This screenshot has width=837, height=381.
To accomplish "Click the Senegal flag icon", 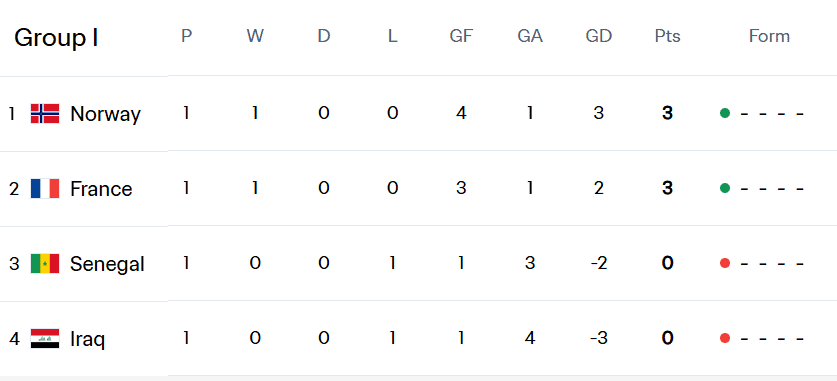I will [x=45, y=264].
